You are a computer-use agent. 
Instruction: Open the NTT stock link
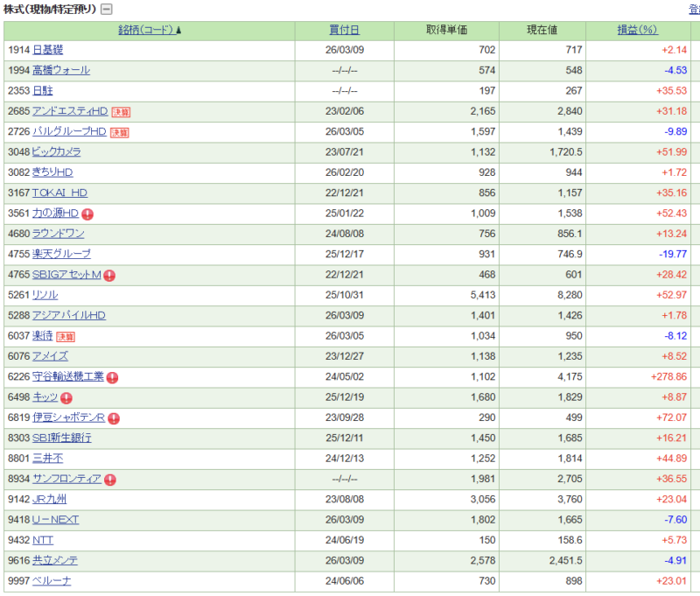point(43,540)
